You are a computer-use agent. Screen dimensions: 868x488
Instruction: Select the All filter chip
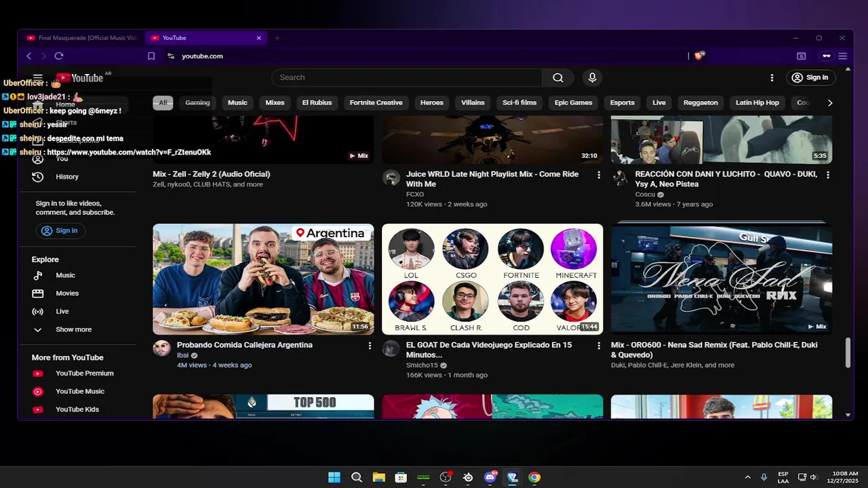[163, 103]
